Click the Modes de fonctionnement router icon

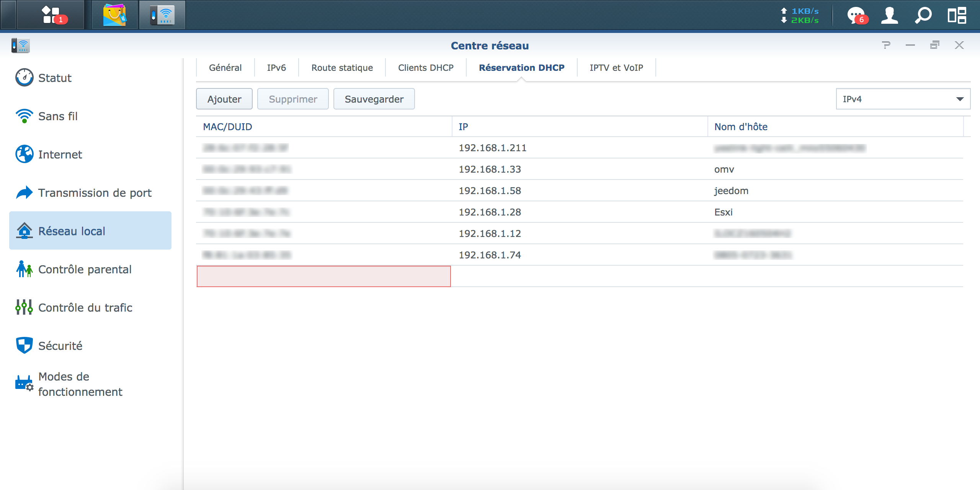coord(24,383)
